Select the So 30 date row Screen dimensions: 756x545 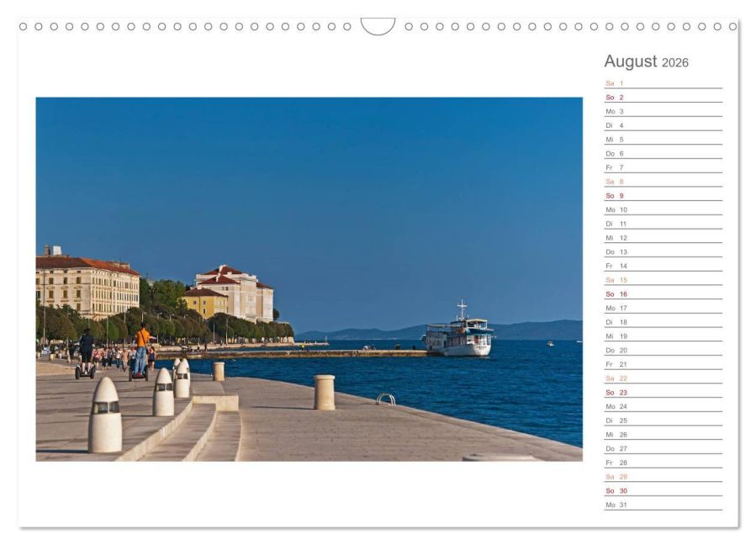coord(663,491)
